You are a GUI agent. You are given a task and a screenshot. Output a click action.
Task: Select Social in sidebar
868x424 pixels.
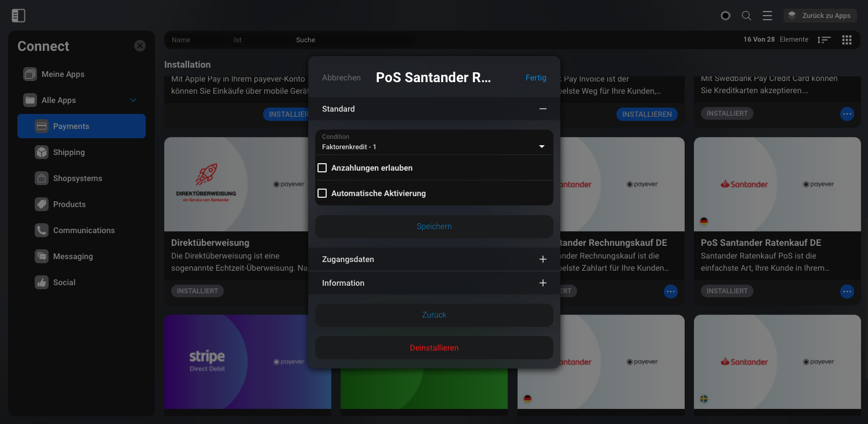click(x=64, y=282)
